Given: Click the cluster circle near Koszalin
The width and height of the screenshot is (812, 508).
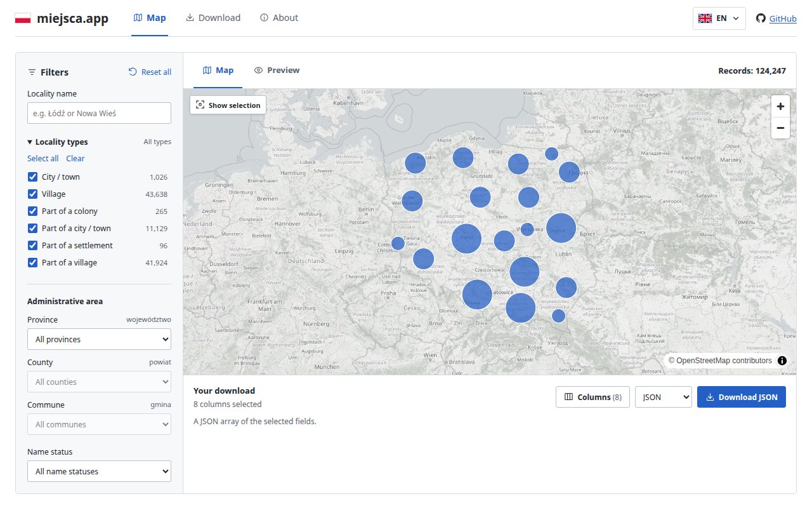Looking at the screenshot, I should [415, 163].
